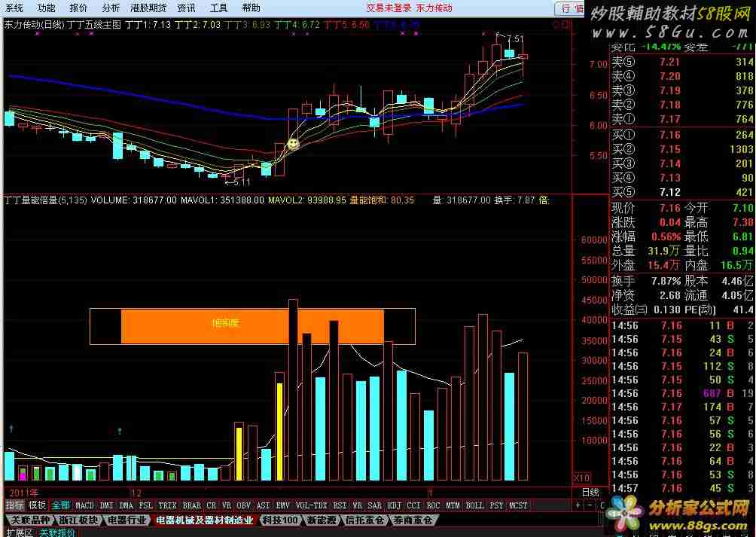This screenshot has height=537, width=756.
Task: Switch to the ROC indicator
Action: 433,505
